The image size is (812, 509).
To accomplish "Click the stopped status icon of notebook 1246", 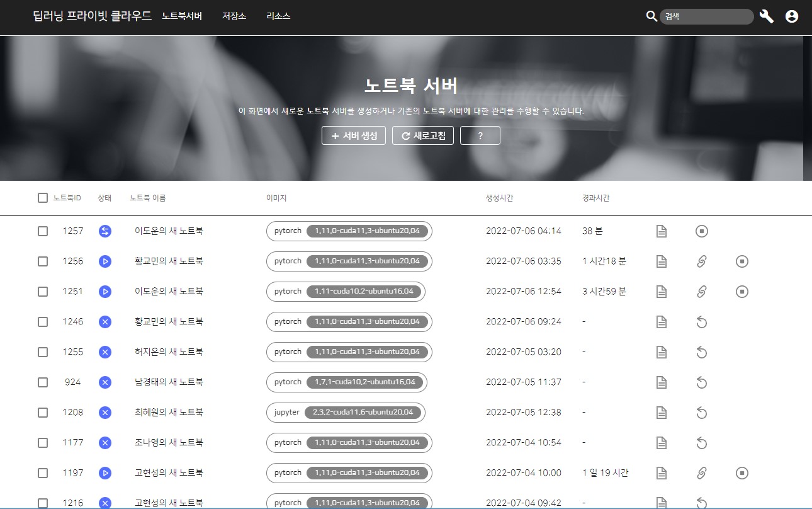I will 105,322.
